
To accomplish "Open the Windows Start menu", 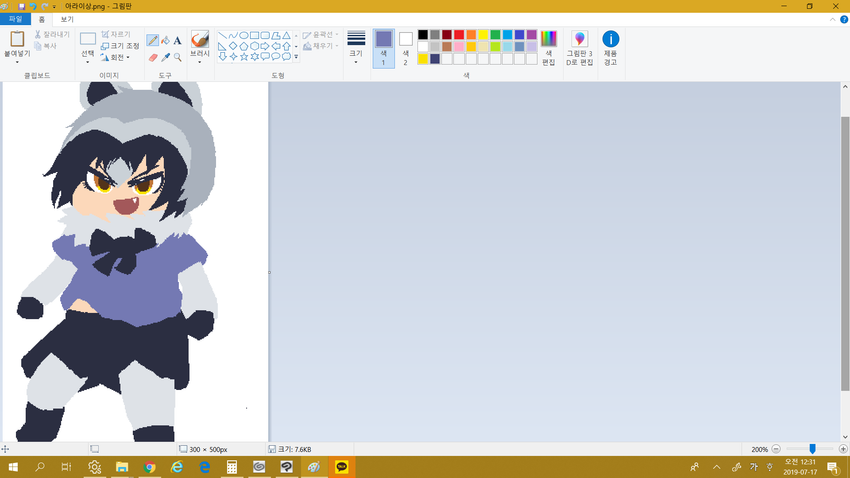I will 13,467.
